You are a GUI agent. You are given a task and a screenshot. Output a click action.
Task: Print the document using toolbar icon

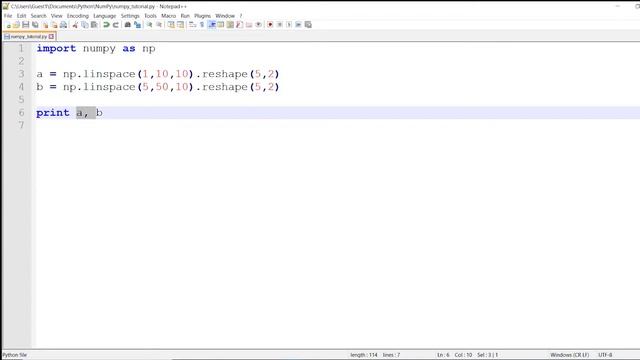coord(64,25)
